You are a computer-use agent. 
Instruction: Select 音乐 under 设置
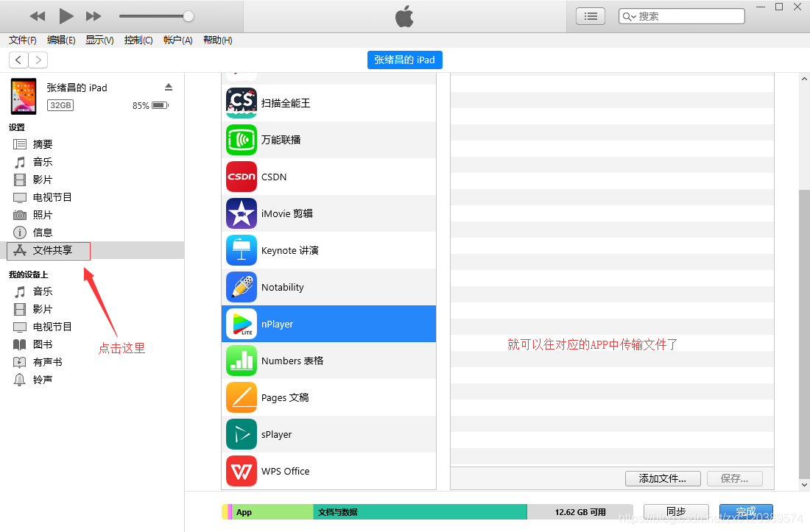[43, 162]
